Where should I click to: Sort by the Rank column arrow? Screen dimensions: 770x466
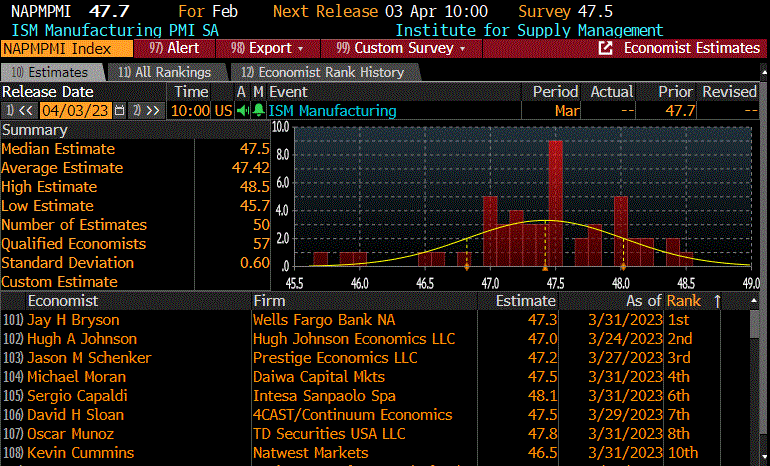pos(717,301)
